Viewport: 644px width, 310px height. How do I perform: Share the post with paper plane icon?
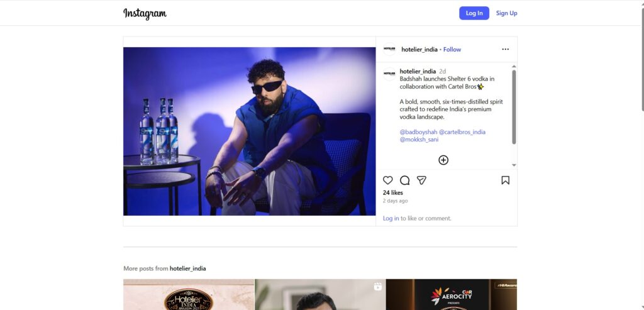point(421,180)
